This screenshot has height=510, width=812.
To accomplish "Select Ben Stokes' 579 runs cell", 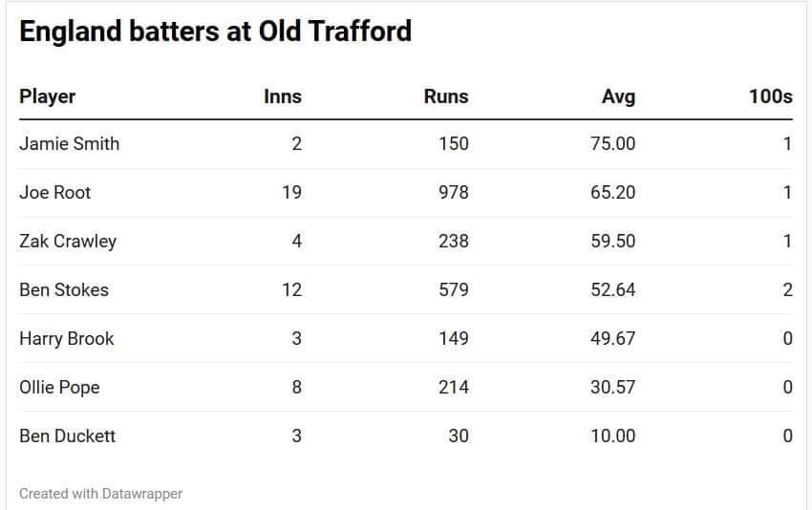I will pyautogui.click(x=453, y=289).
